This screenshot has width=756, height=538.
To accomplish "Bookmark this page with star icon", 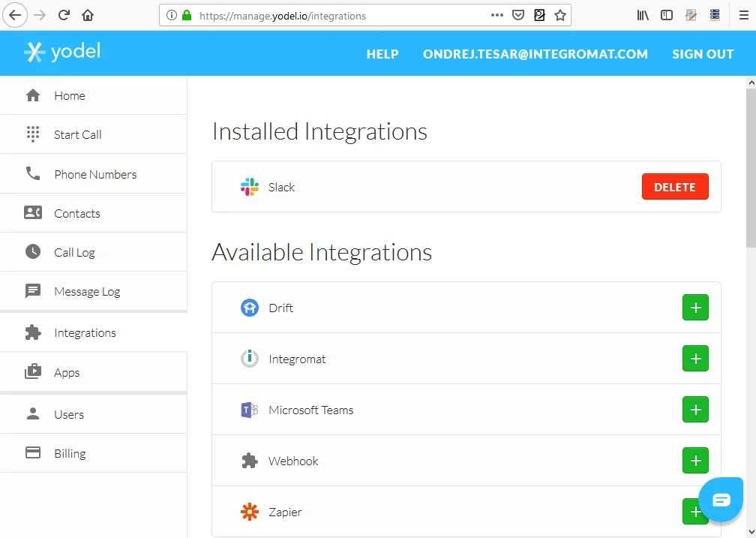I will [559, 16].
